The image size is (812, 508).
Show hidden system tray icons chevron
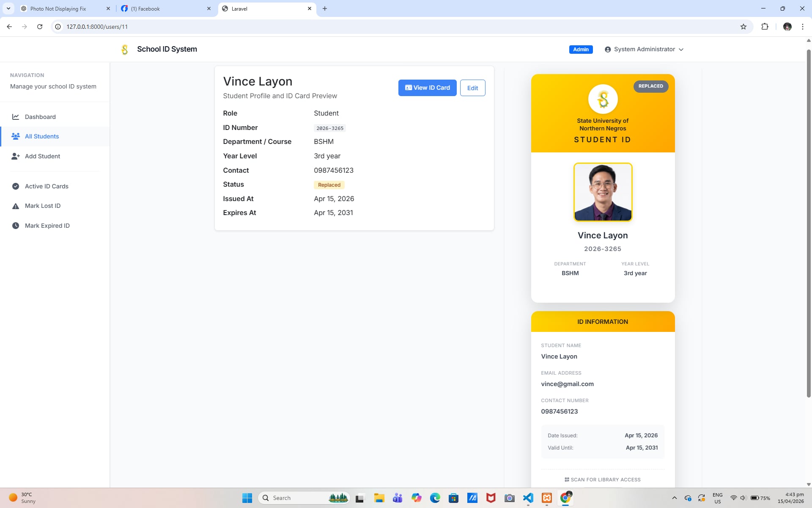click(x=674, y=498)
